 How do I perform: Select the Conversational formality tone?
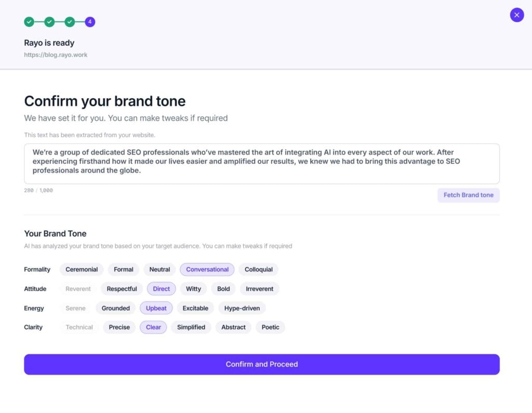point(207,269)
